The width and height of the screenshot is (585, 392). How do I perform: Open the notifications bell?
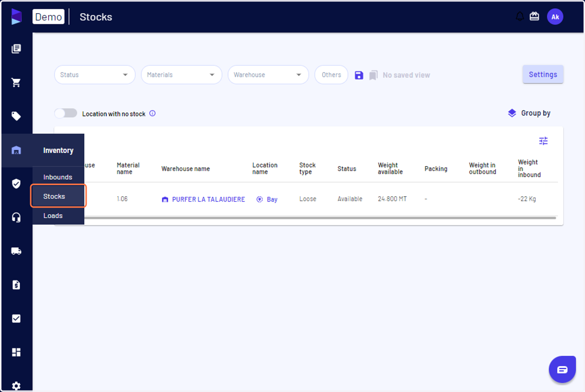[x=520, y=17]
